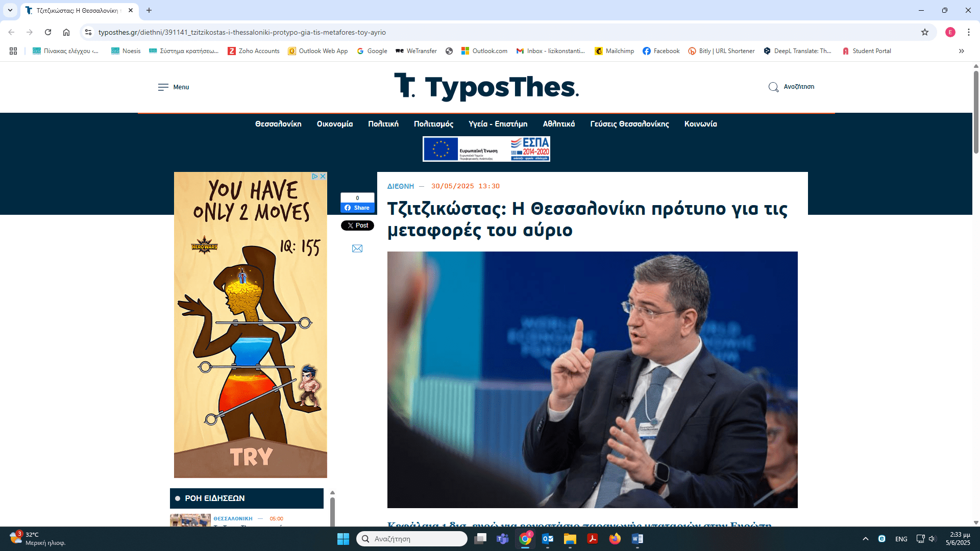
Task: Open the hamburger Menu icon
Action: [x=163, y=87]
